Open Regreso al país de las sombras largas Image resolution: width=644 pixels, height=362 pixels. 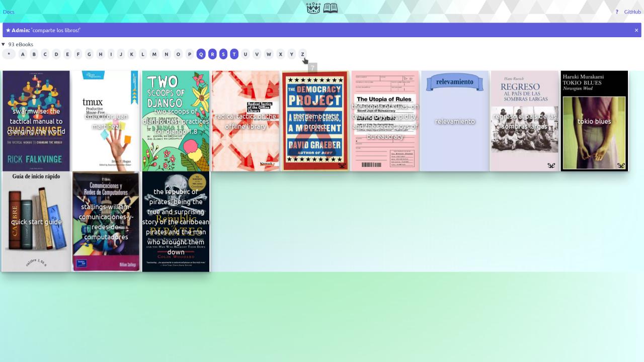click(x=525, y=121)
